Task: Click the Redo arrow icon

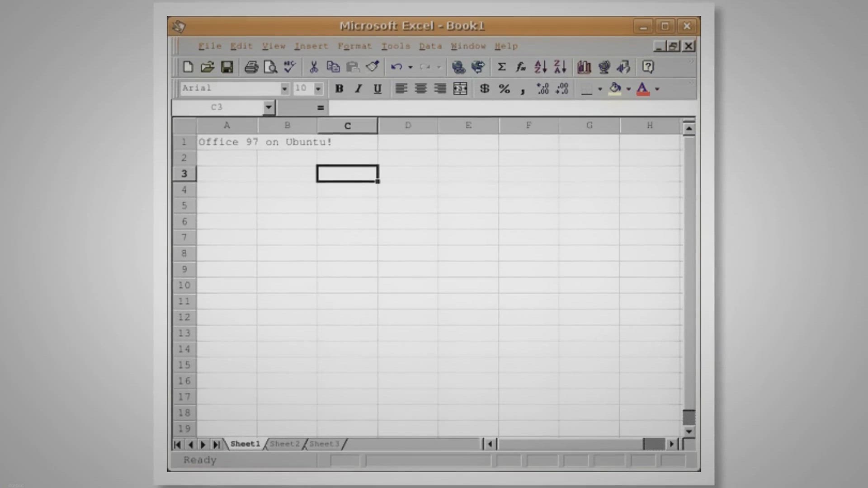Action: pos(425,67)
